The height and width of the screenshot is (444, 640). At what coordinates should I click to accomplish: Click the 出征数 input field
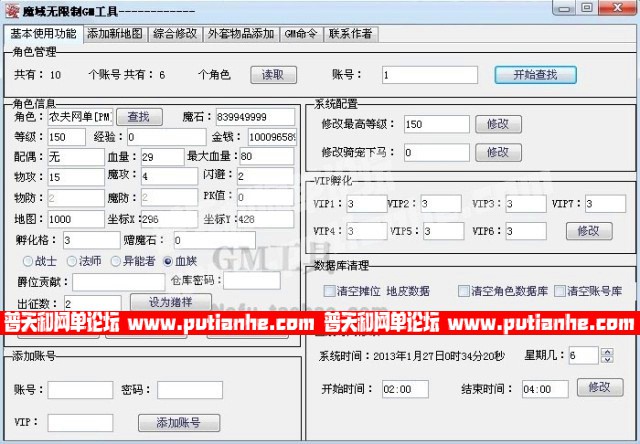pos(93,303)
